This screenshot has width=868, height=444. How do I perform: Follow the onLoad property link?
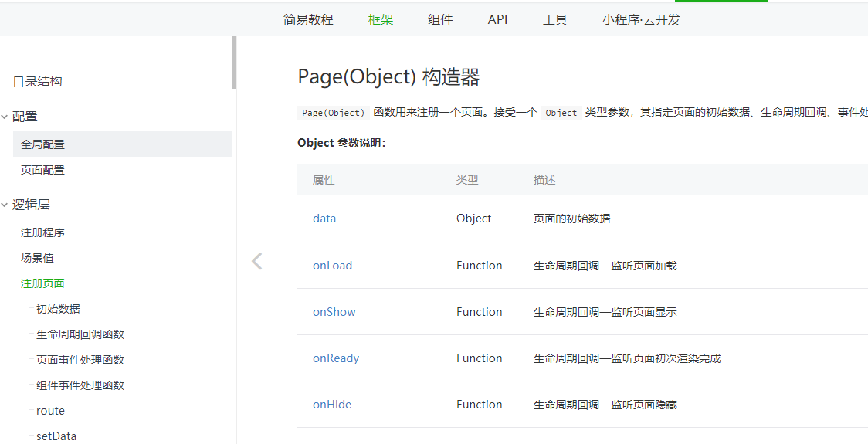coord(333,266)
